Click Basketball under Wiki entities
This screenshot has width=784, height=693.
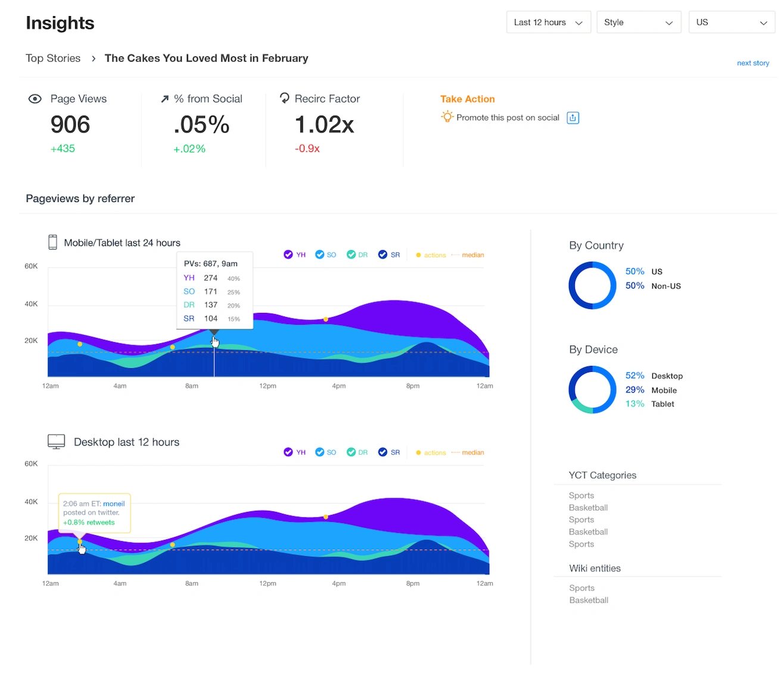[589, 601]
